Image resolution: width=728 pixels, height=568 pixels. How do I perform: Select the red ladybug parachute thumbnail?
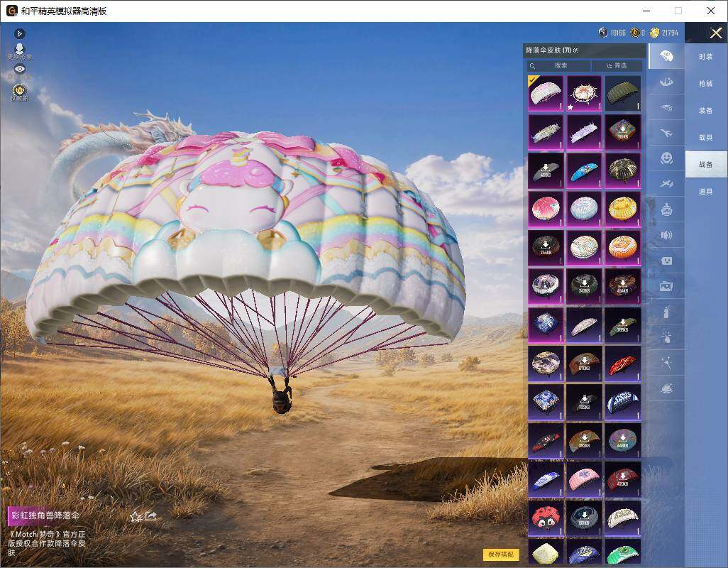(x=546, y=518)
